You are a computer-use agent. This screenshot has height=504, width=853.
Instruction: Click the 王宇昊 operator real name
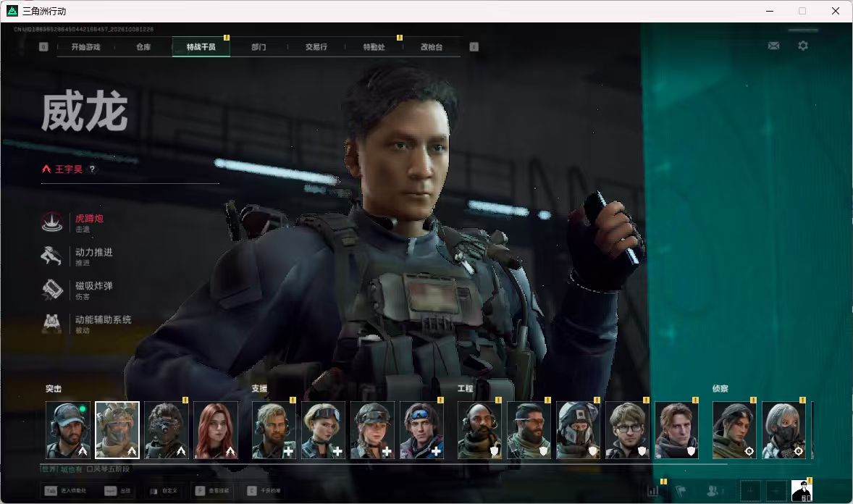click(x=69, y=169)
